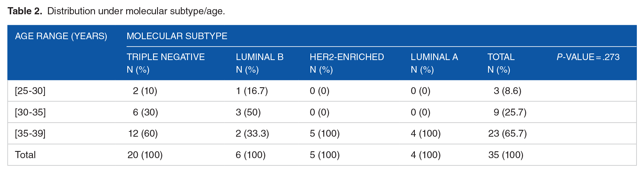The height and width of the screenshot is (173, 644).
Task: Select the cell showing 35 (100)
Action: 506,155
